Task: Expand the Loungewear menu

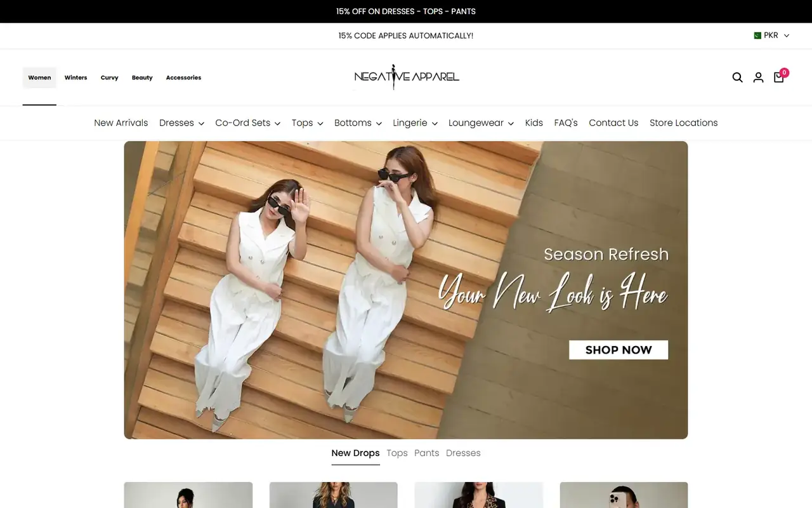Action: [x=481, y=123]
